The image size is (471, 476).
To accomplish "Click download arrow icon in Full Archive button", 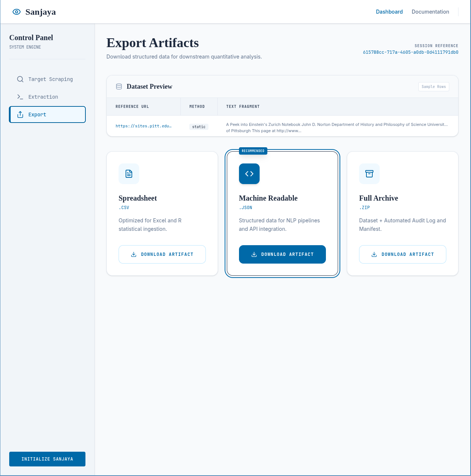I will pyautogui.click(x=374, y=254).
